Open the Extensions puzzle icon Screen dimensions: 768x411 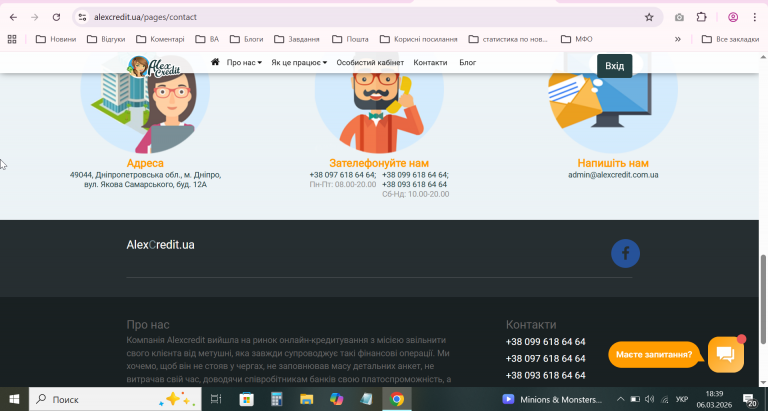(x=701, y=17)
